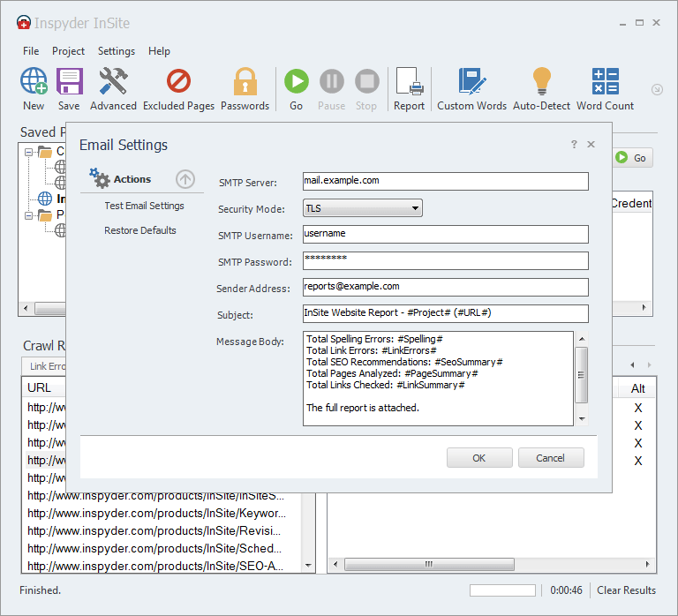
Task: Close the Email Settings dialog
Action: tap(591, 145)
